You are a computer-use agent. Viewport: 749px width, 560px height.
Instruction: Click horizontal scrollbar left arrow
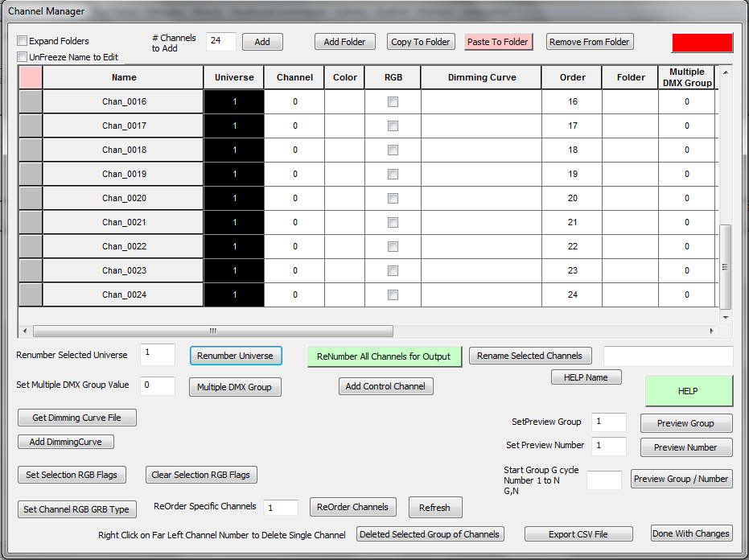point(25,331)
